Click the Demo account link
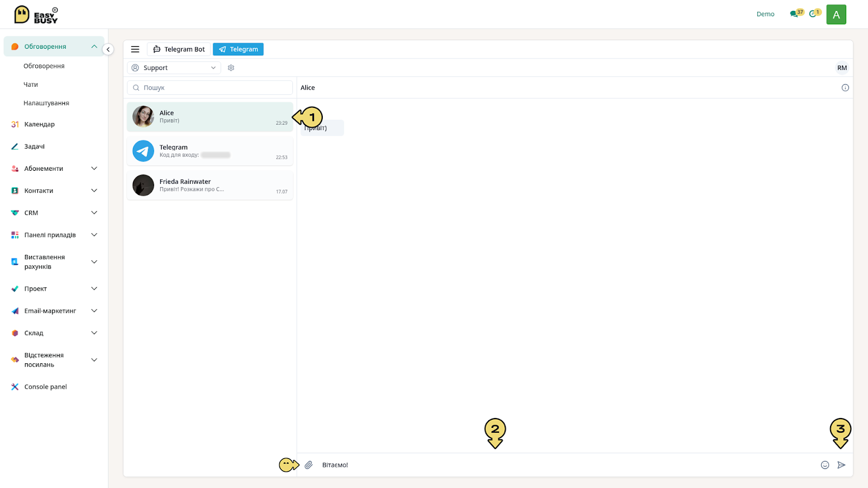Image resolution: width=868 pixels, height=488 pixels. pos(765,14)
